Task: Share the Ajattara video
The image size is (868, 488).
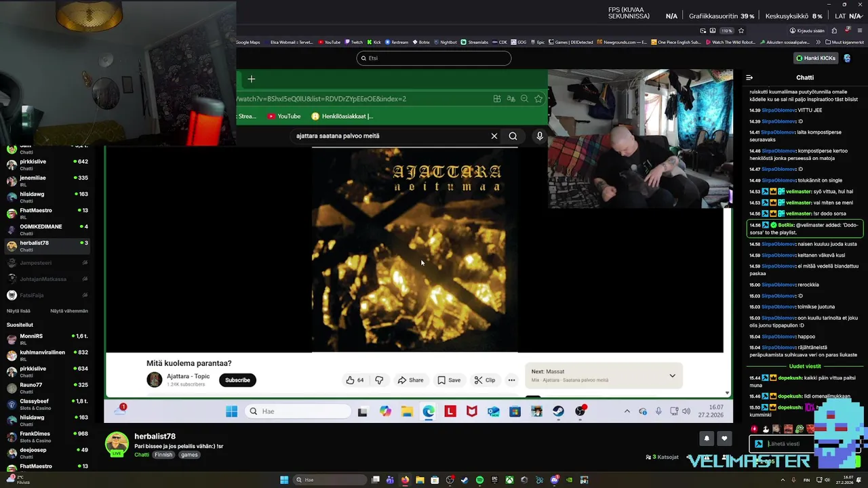Action: 410,380
